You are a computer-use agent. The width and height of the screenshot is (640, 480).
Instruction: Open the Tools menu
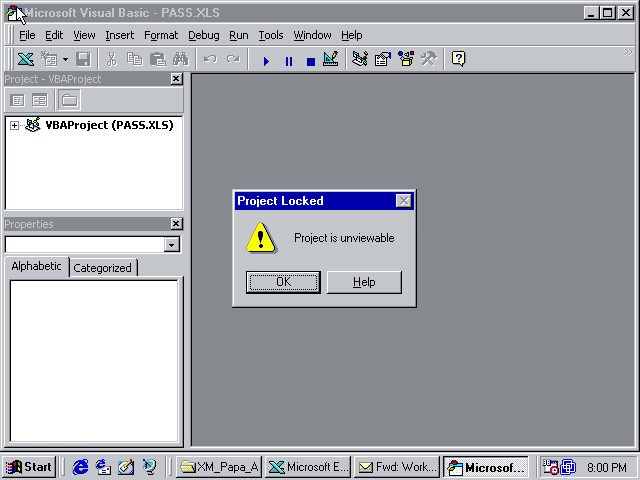pos(271,36)
